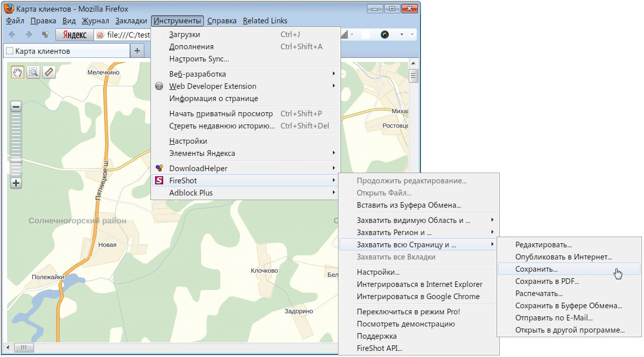Expand Web Developer Extension submenu
The height and width of the screenshot is (357, 644).
(246, 86)
